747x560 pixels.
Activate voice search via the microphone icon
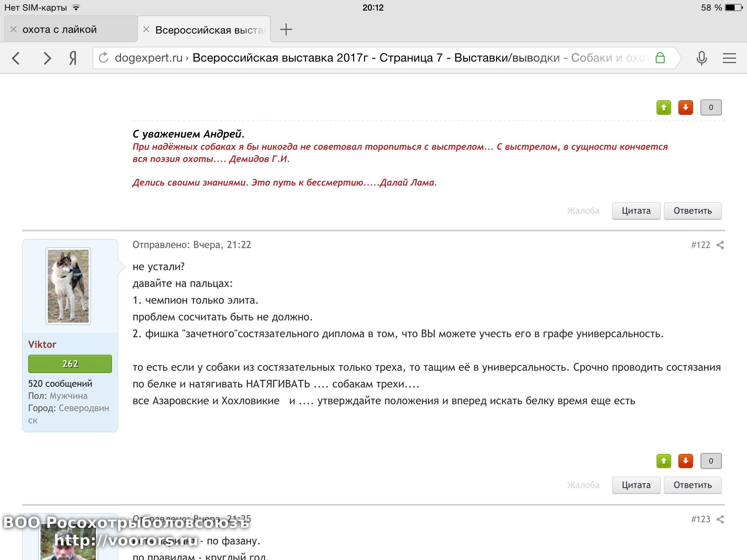pos(701,58)
